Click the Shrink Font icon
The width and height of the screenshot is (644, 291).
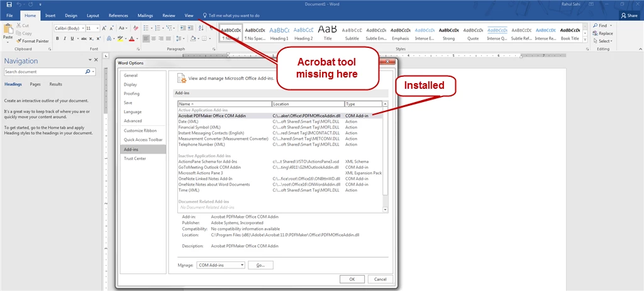point(111,28)
